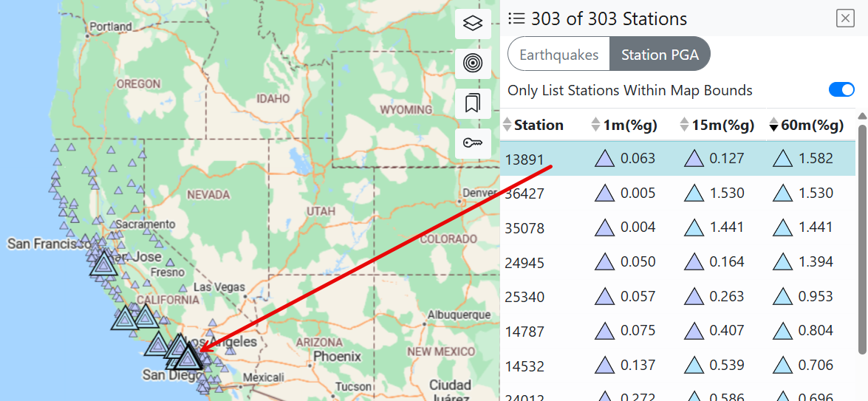This screenshot has width=868, height=401.
Task: Click triangle icon beside 0.050 for station 24945
Action: [x=605, y=261]
